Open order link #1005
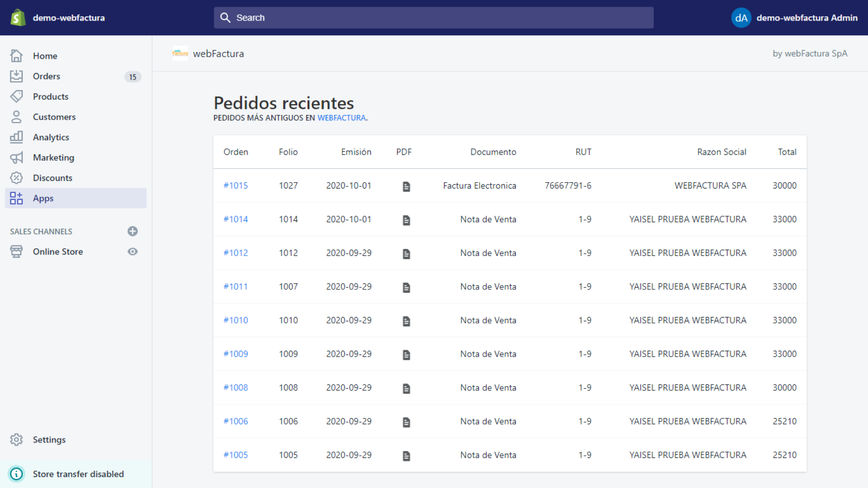 (x=235, y=455)
